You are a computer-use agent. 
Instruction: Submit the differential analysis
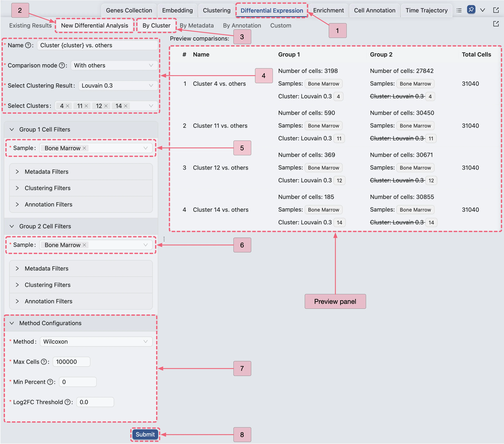click(x=145, y=435)
